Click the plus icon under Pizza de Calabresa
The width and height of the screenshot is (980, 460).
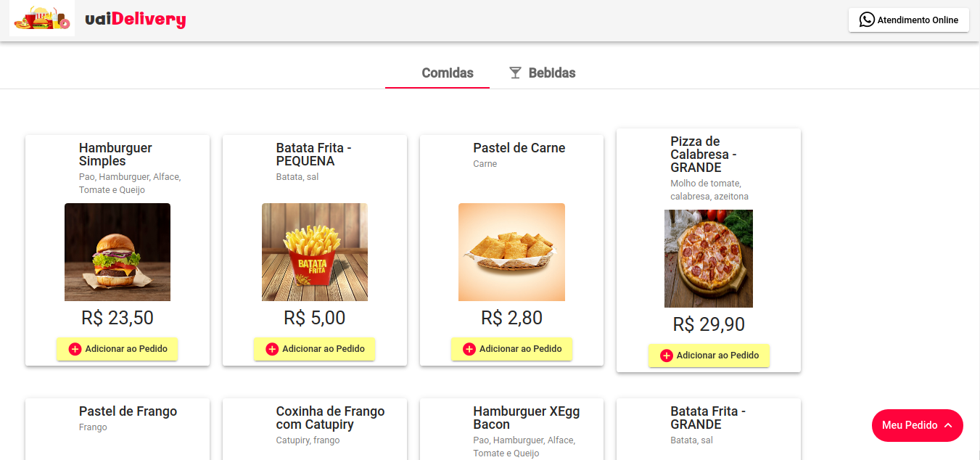click(x=667, y=356)
